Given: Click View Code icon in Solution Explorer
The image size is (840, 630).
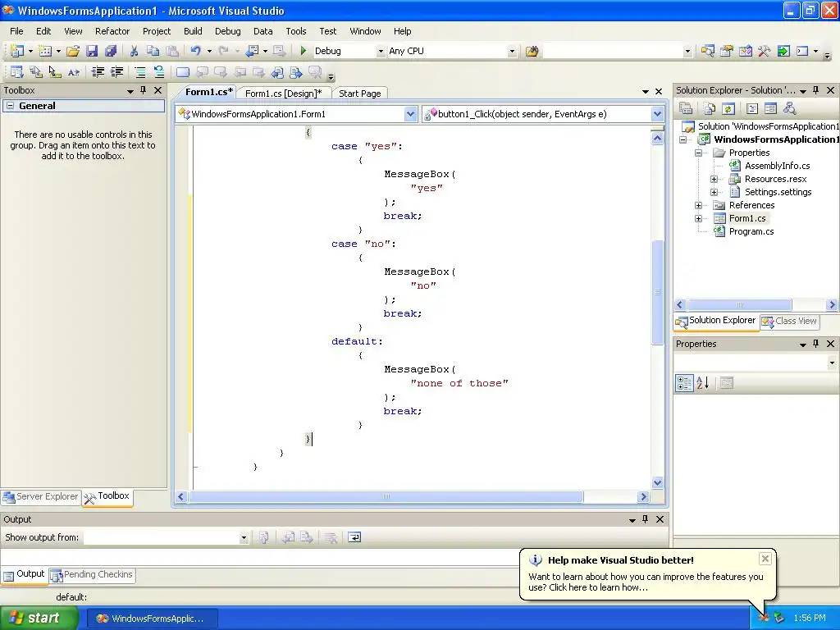Looking at the screenshot, I should coord(752,109).
